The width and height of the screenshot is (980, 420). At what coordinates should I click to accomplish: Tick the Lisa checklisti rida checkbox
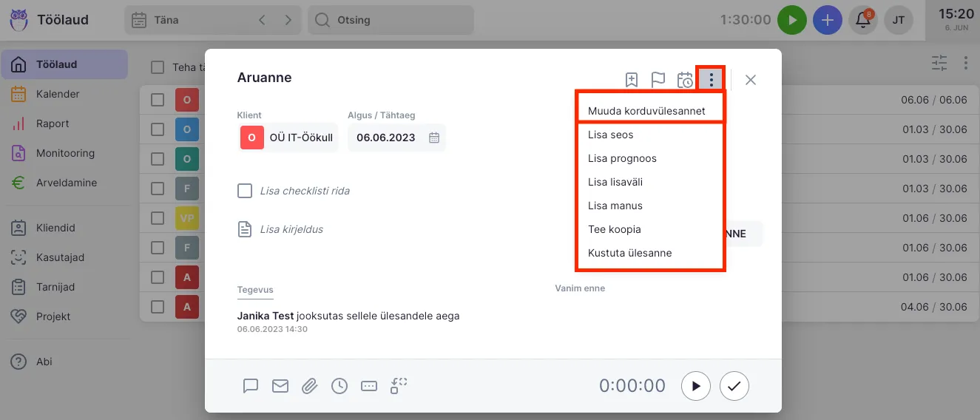245,191
